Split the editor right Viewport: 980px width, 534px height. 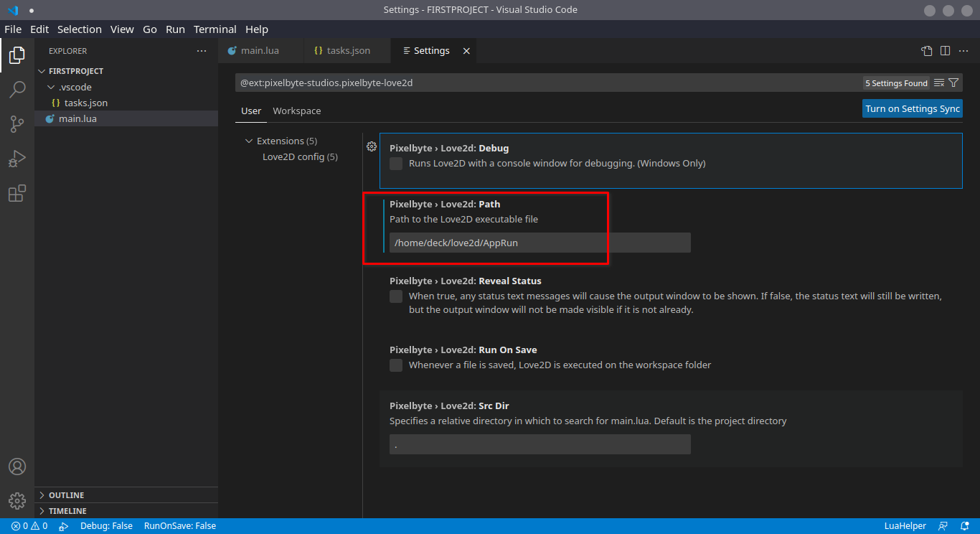click(946, 51)
